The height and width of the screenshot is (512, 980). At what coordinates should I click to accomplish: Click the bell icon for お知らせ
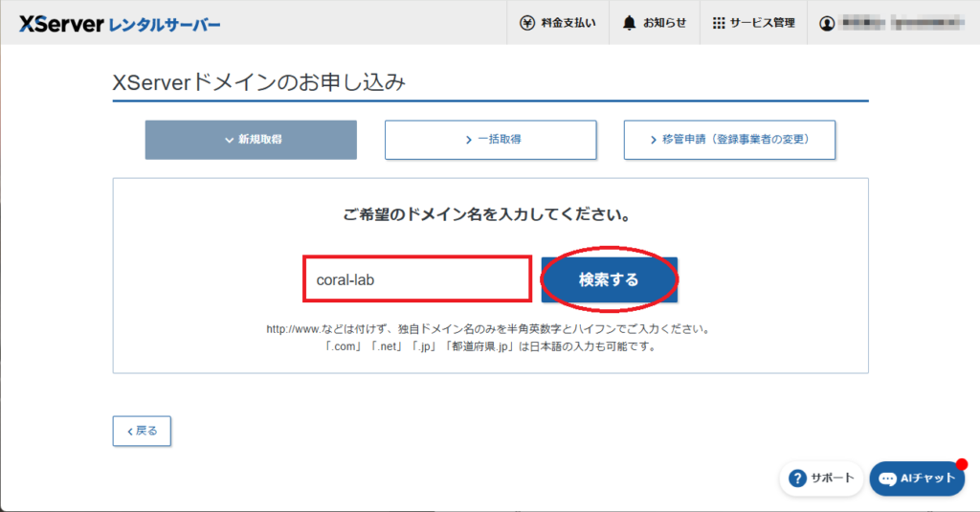point(629,23)
